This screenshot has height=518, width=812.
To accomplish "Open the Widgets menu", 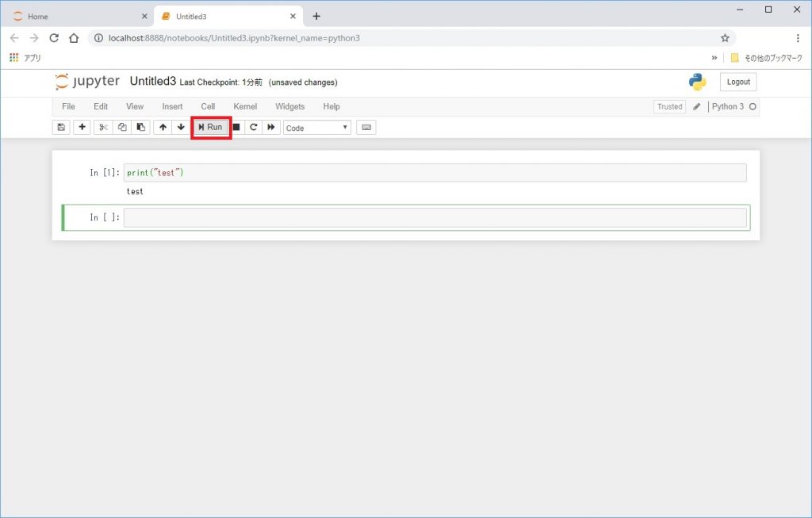I will coord(290,107).
